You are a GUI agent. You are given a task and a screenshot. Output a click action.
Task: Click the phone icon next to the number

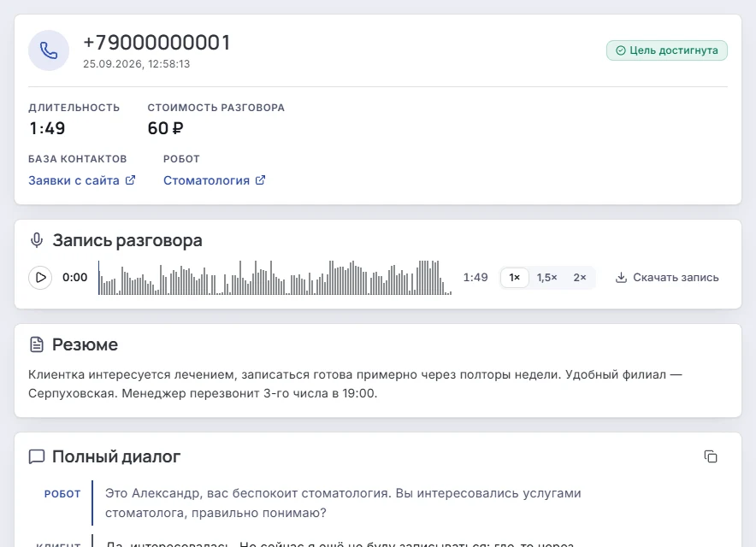[x=49, y=50]
